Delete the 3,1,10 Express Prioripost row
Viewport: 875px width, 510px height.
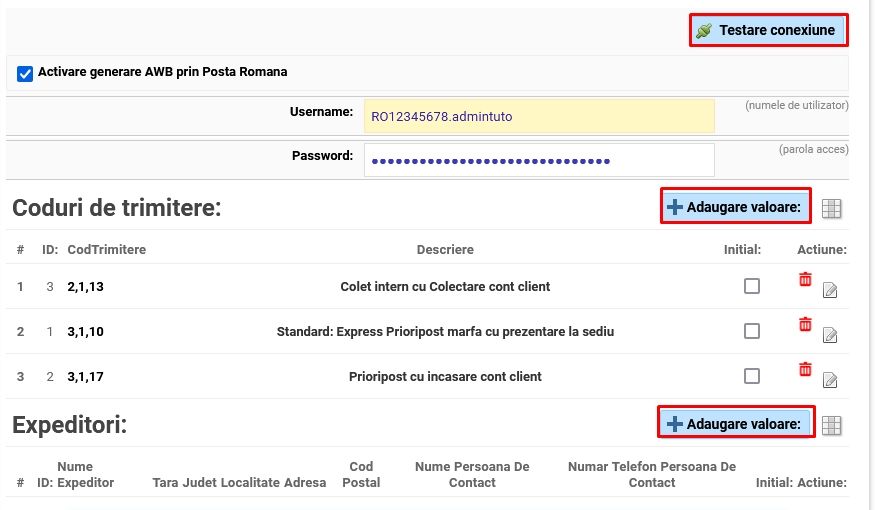[x=805, y=324]
